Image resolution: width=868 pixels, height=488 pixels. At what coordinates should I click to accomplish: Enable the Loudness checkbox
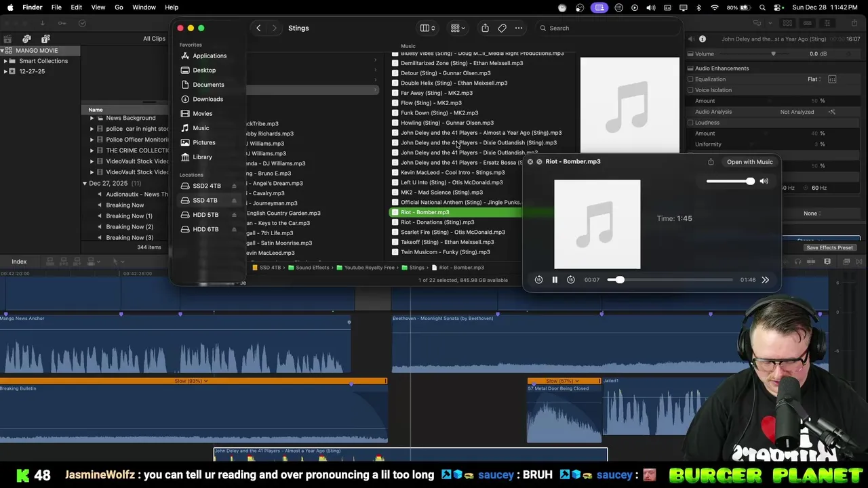coord(690,123)
